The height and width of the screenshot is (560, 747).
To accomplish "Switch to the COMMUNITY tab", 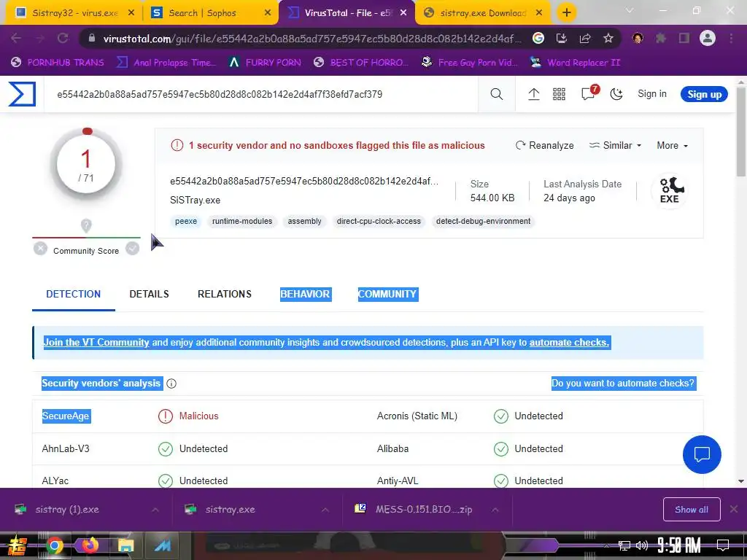I will 388,294.
